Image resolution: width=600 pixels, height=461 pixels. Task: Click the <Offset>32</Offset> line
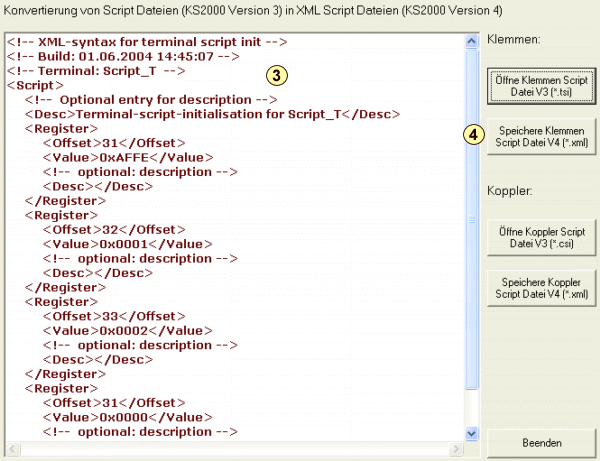(114, 230)
